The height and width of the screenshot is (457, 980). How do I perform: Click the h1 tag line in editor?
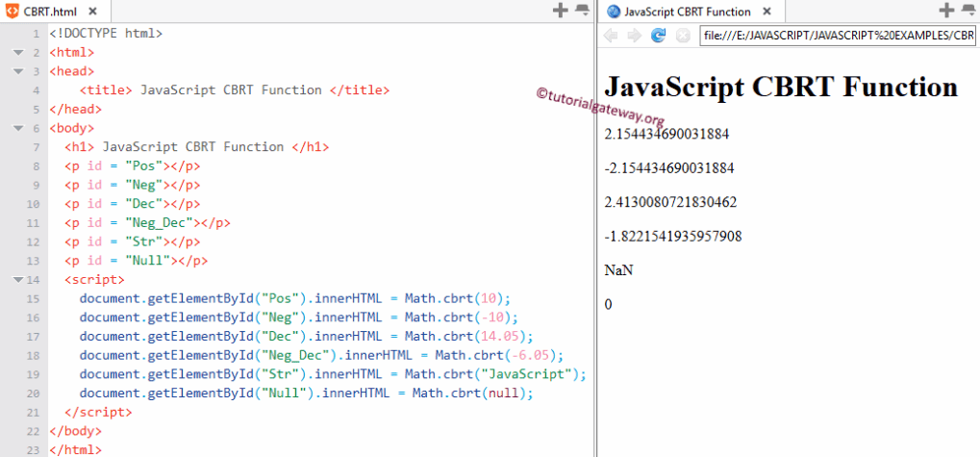pos(196,147)
